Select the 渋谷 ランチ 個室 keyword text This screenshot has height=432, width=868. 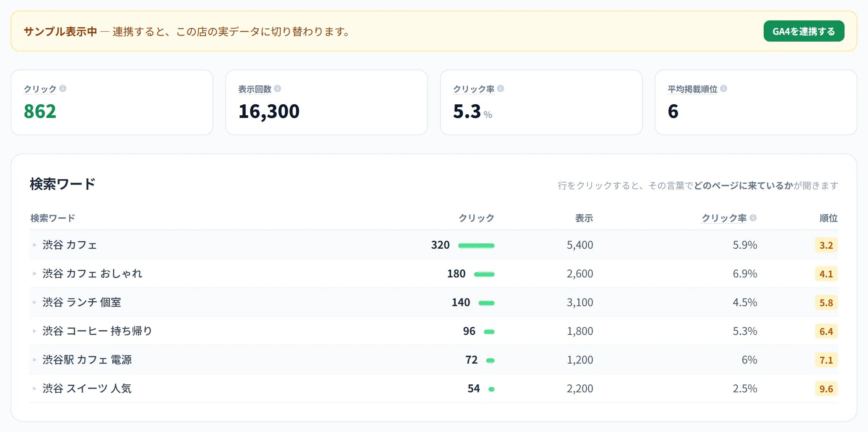click(x=82, y=302)
